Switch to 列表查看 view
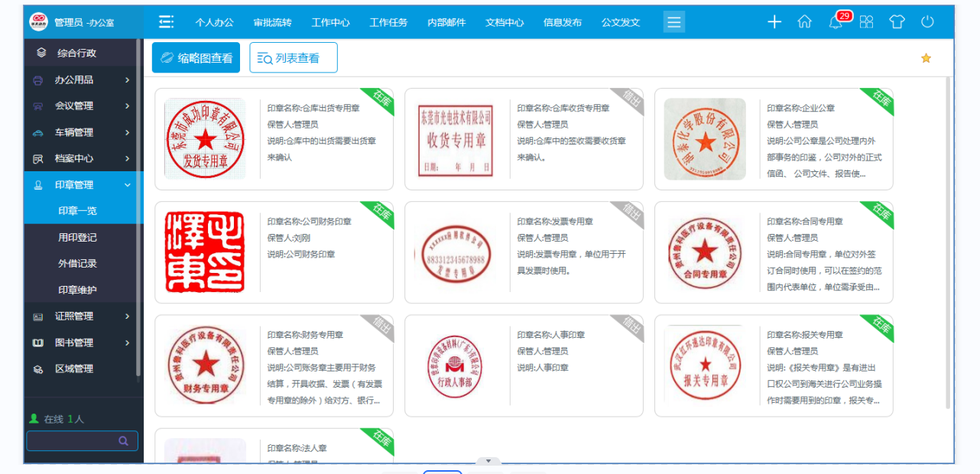Image resolution: width=980 pixels, height=474 pixels. coord(293,58)
